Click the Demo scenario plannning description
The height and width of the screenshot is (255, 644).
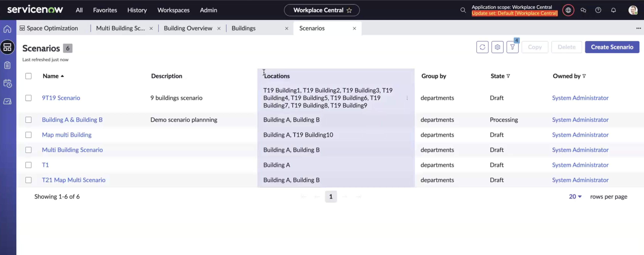point(184,120)
